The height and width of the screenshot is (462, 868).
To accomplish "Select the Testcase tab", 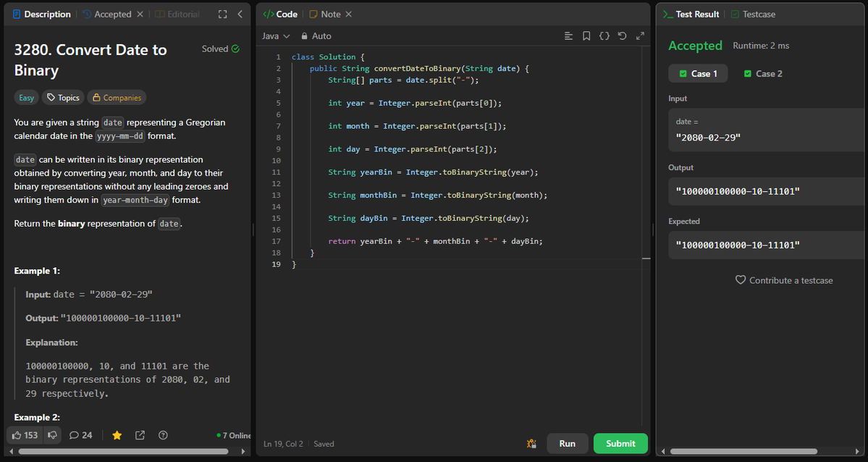I will (x=751, y=13).
